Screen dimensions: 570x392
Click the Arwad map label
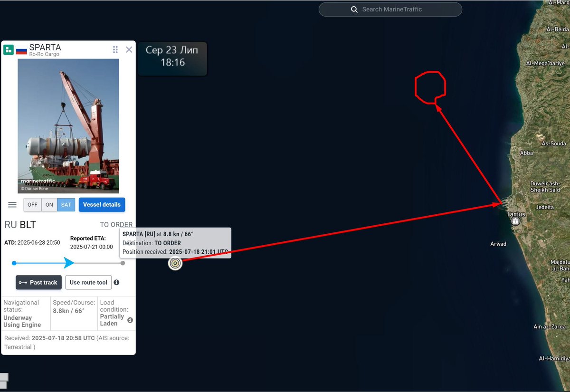[x=498, y=244]
